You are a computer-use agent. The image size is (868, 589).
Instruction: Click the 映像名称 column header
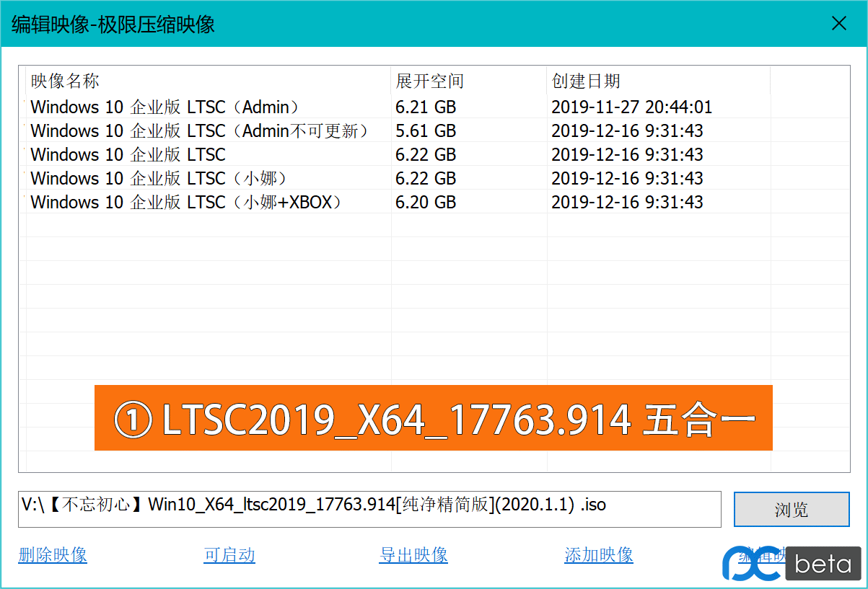209,81
